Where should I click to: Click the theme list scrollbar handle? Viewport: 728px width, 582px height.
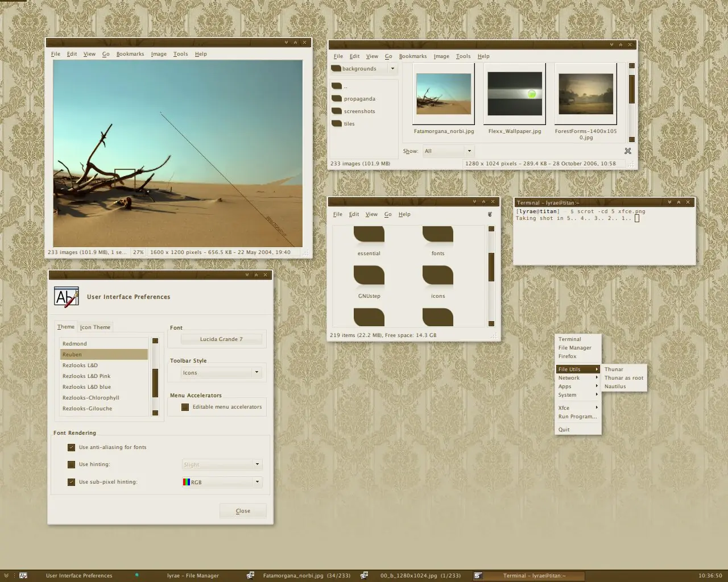coord(155,375)
